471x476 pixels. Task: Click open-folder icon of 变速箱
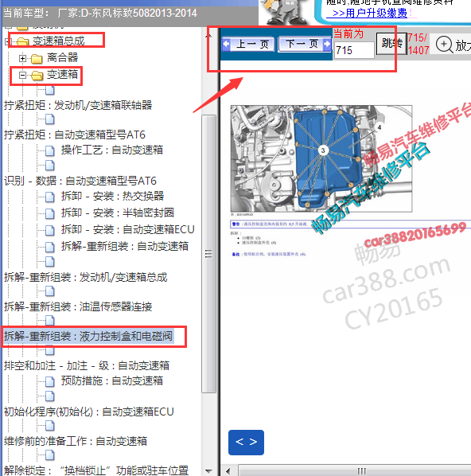[x=37, y=75]
